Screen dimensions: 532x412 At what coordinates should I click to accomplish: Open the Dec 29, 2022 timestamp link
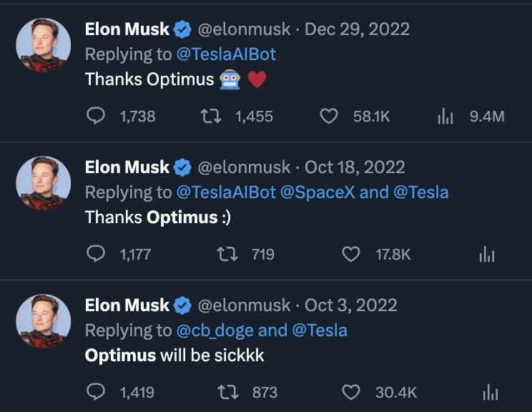358,29
